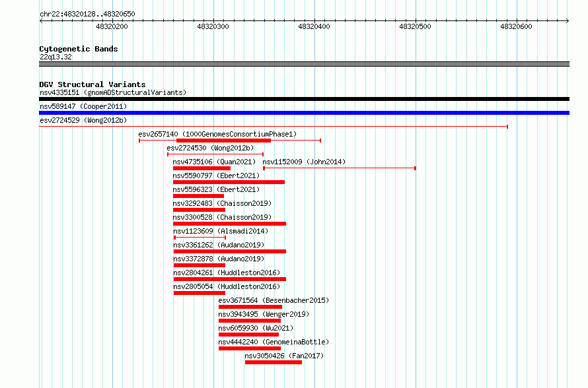
Task: Click nsv2804261 Huddleston2016 label
Action: point(227,273)
